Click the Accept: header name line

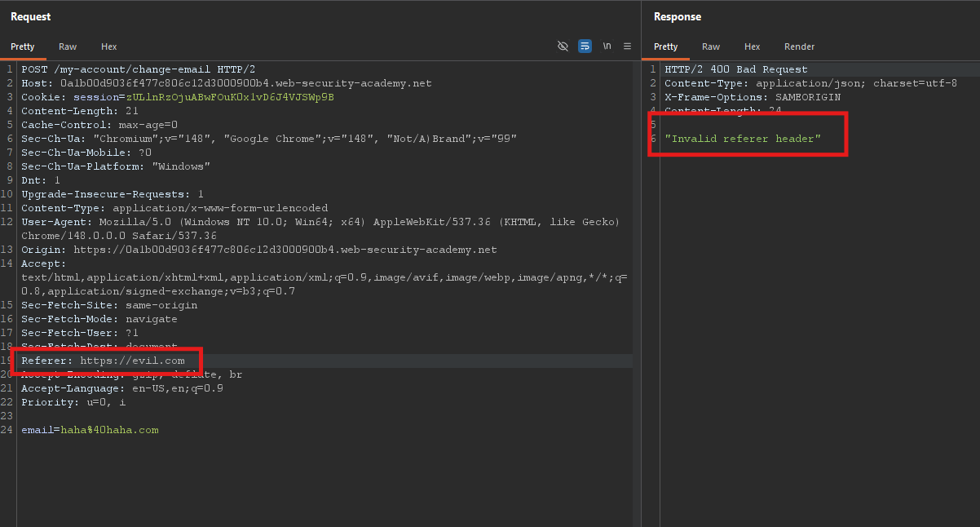[x=44, y=263]
